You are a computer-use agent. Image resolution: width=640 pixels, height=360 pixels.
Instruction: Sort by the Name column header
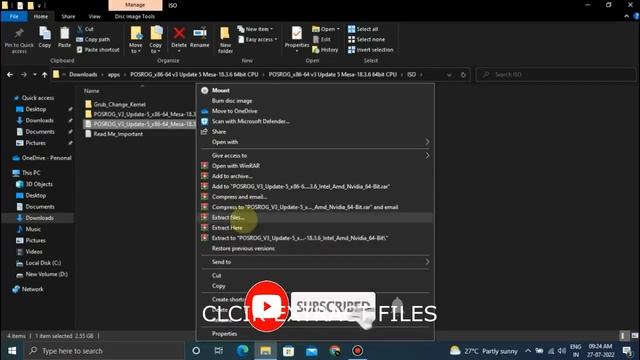(91, 91)
